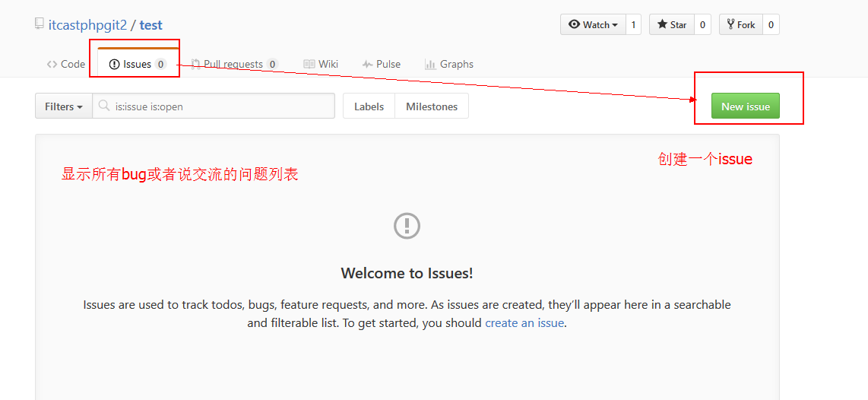
Task: Click the stargazers count 0
Action: pyautogui.click(x=702, y=24)
